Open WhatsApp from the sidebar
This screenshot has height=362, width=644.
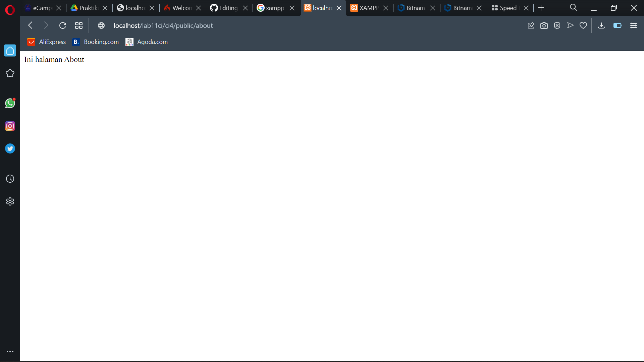10,103
